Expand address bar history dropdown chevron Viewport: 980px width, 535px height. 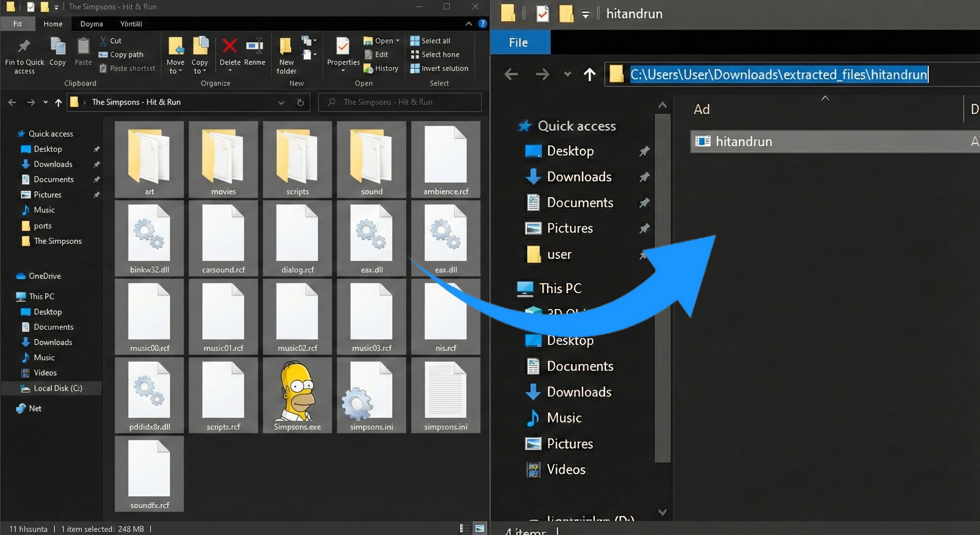[x=281, y=102]
